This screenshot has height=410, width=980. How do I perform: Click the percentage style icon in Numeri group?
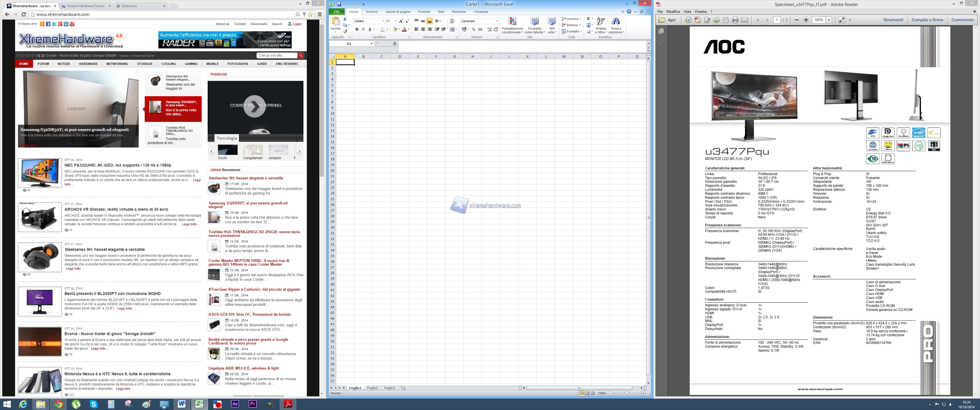coord(474,30)
